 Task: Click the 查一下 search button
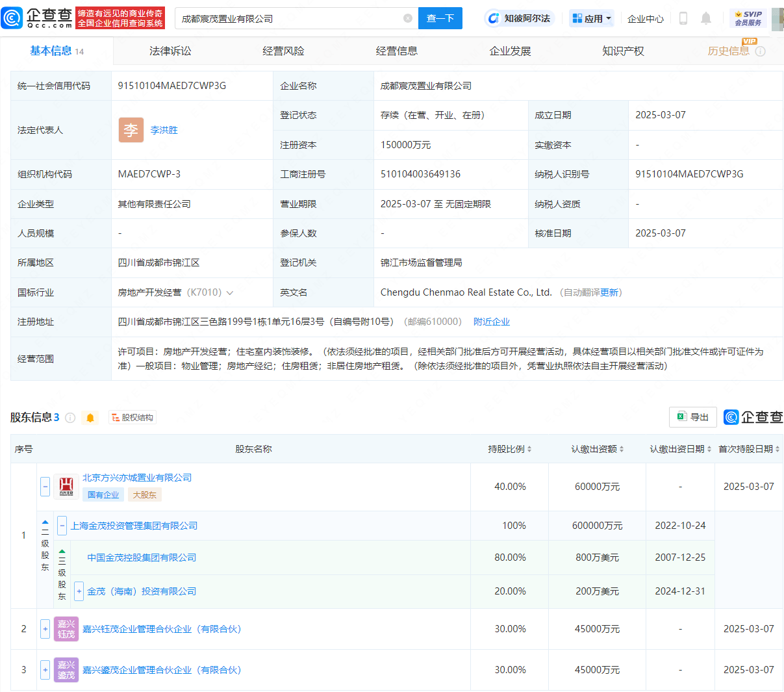(440, 18)
